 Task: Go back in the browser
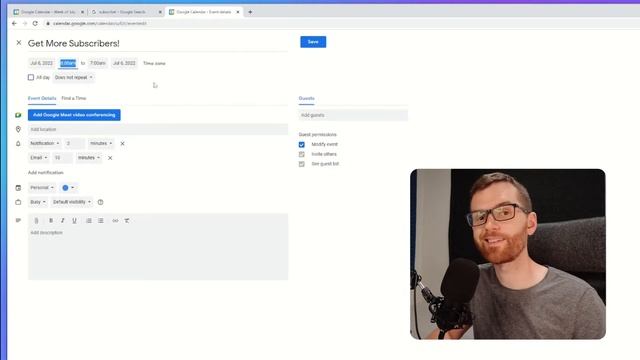tap(14, 24)
